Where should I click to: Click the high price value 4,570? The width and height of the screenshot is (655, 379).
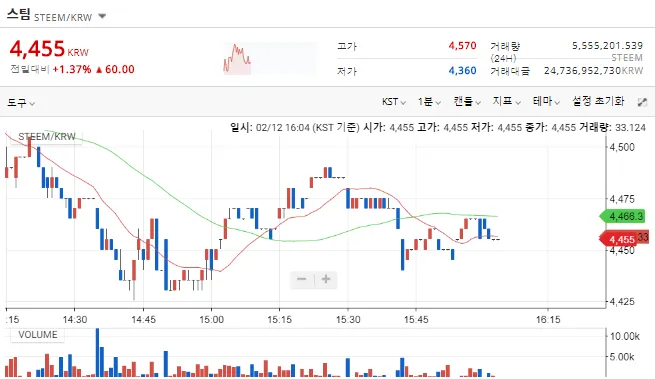(462, 46)
